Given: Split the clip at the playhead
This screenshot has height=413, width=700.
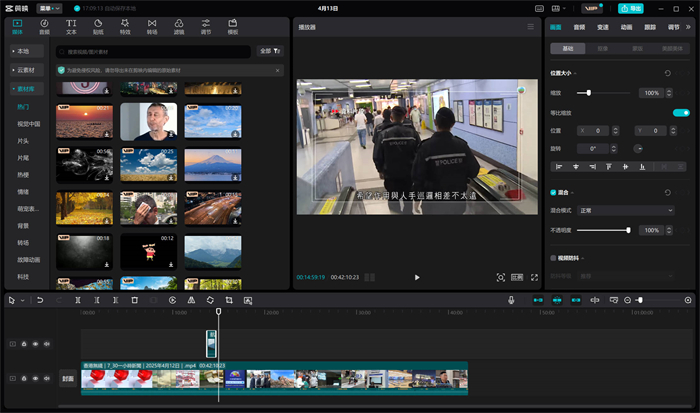Looking at the screenshot, I should [x=78, y=300].
